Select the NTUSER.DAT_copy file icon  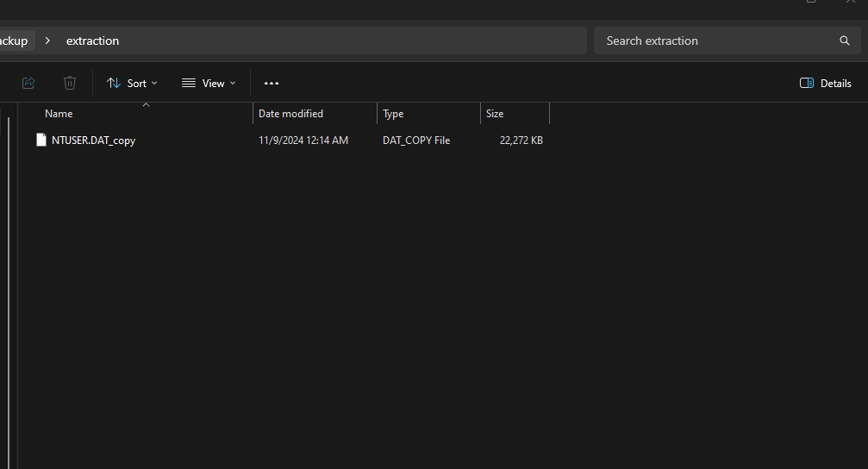41,140
